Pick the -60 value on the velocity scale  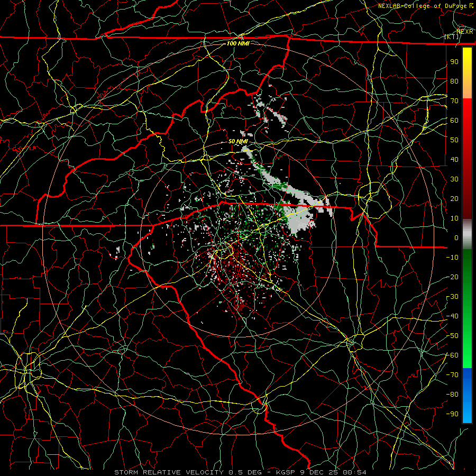pos(452,355)
